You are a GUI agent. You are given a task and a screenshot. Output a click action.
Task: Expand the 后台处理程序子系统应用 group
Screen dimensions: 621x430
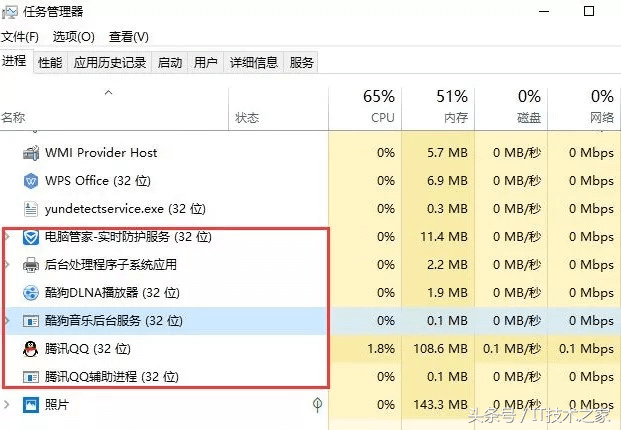coord(8,265)
